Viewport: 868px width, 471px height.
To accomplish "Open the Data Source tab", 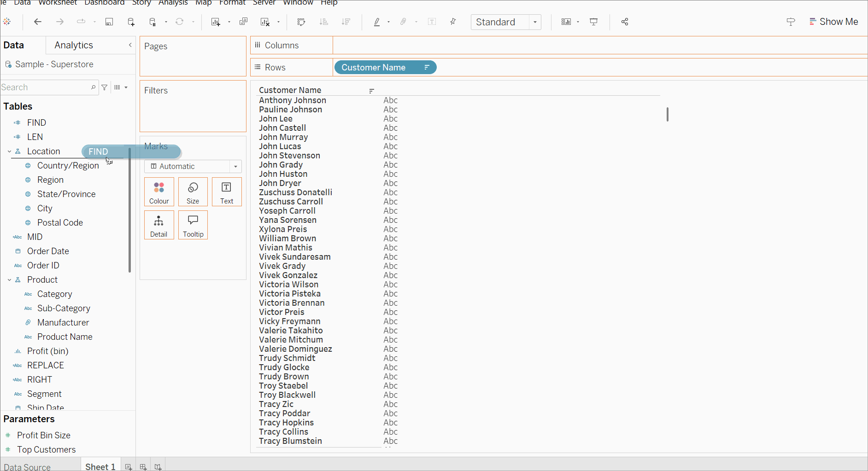I will (27, 467).
